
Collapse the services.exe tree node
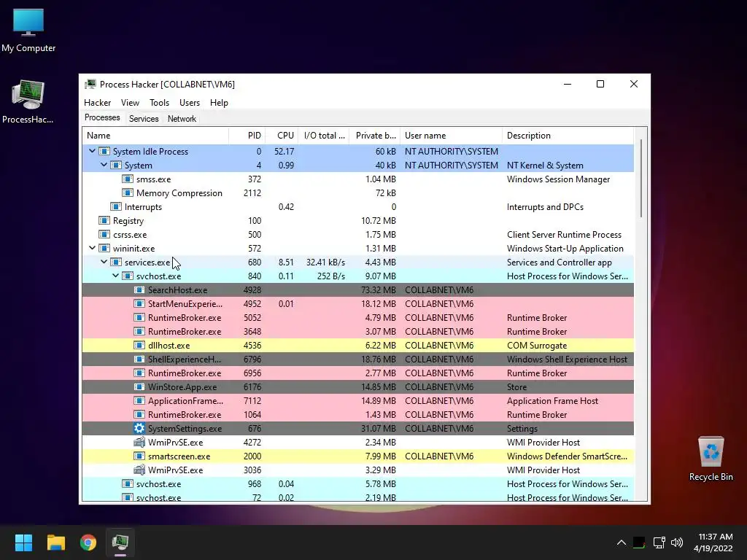click(x=104, y=262)
